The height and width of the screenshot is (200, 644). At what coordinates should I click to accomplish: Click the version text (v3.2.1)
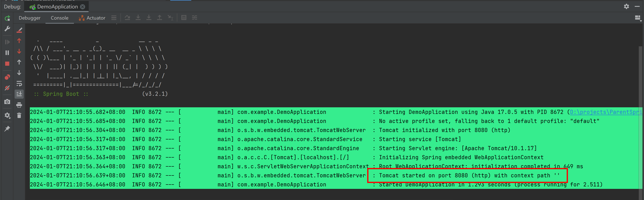click(155, 94)
